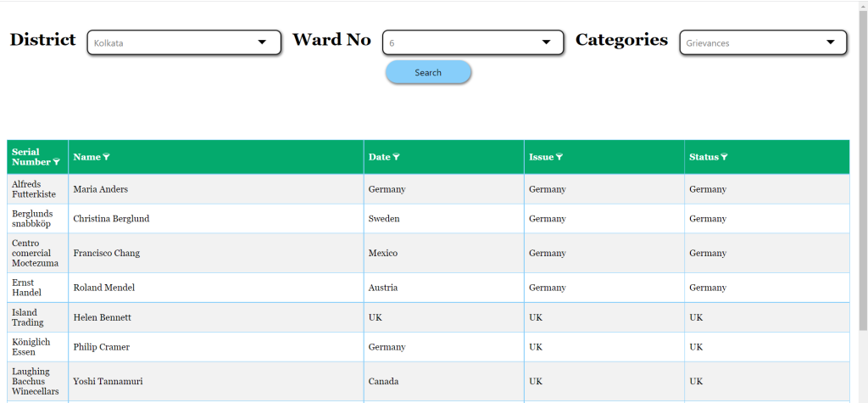Click the Issue column filter icon
The height and width of the screenshot is (403, 868).
pos(559,157)
